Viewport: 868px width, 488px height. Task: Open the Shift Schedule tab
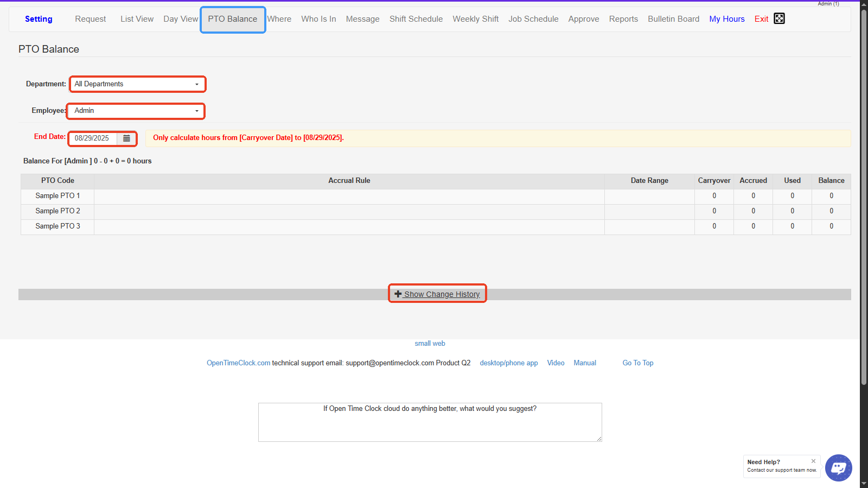point(416,19)
